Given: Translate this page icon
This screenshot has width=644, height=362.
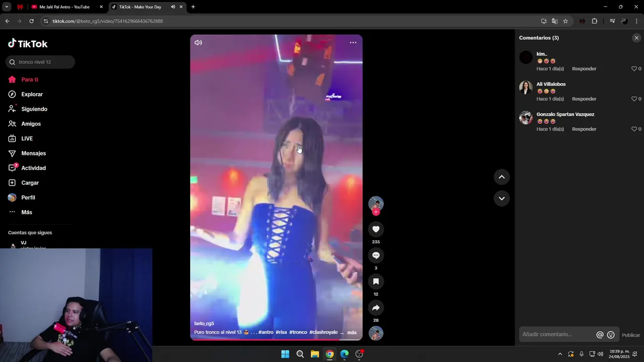Looking at the screenshot, I should pyautogui.click(x=554, y=21).
